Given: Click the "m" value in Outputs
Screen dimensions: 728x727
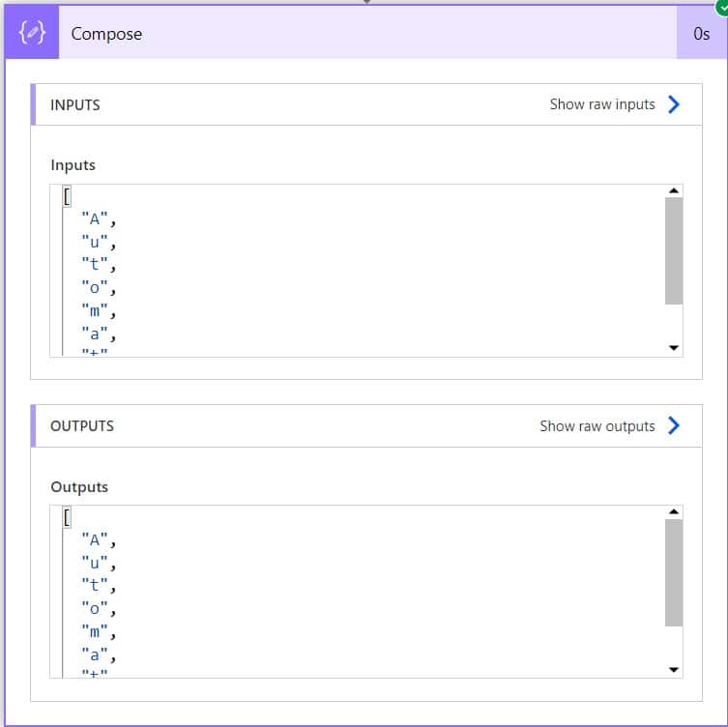Looking at the screenshot, I should pyautogui.click(x=95, y=632).
